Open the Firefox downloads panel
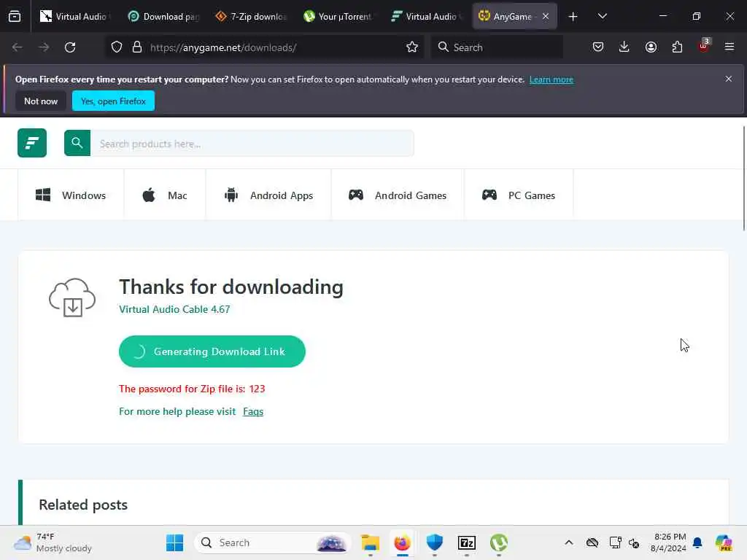 (624, 47)
